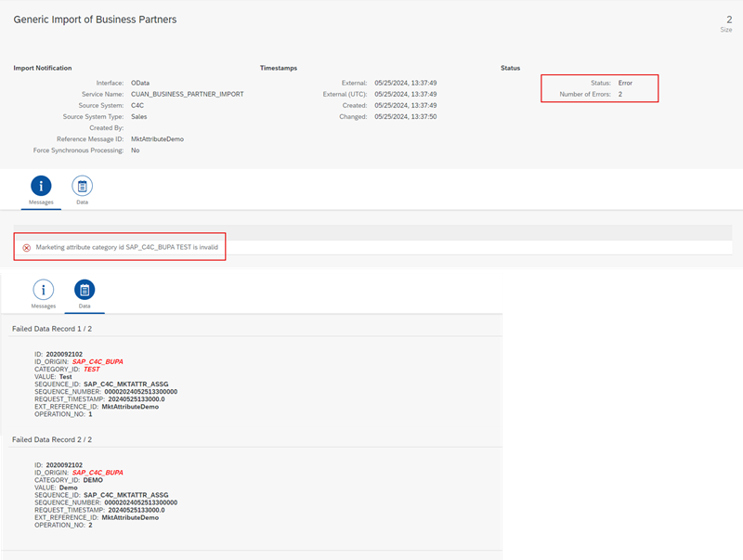Click the Source System value C4C
Viewport: 743px width, 560px height.
click(137, 105)
